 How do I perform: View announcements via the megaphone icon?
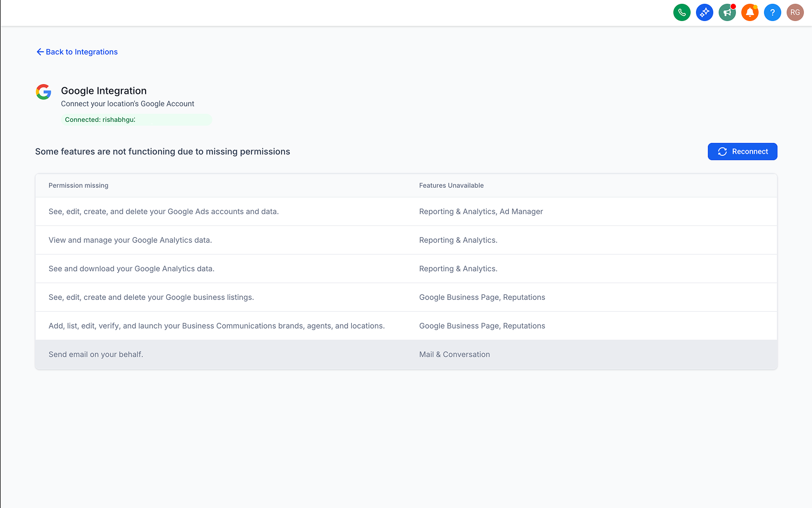pos(727,12)
